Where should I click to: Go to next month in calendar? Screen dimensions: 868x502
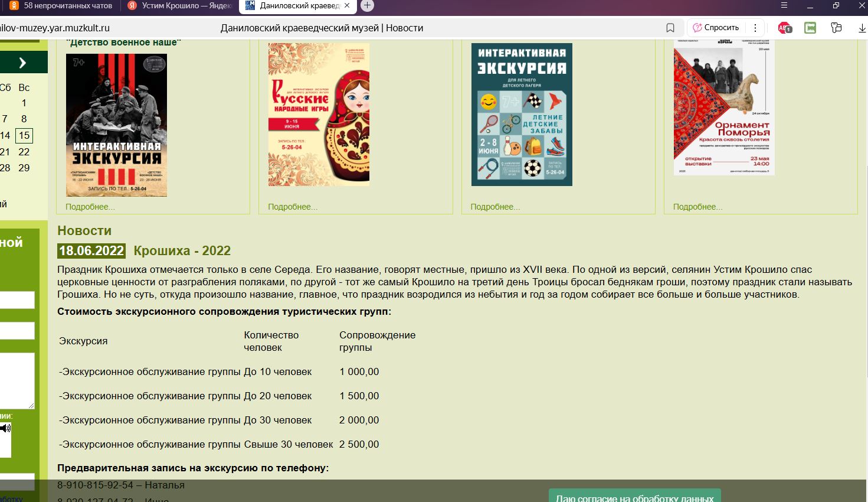tap(22, 62)
